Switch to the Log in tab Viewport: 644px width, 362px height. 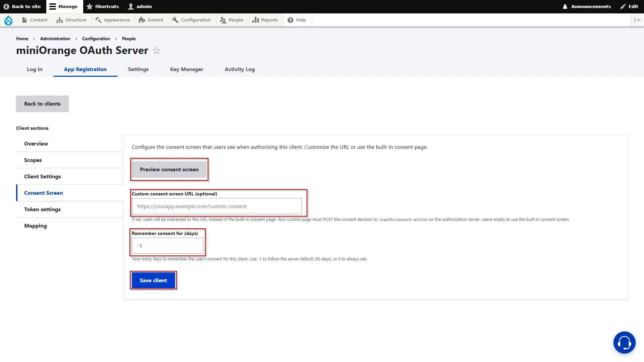(35, 69)
